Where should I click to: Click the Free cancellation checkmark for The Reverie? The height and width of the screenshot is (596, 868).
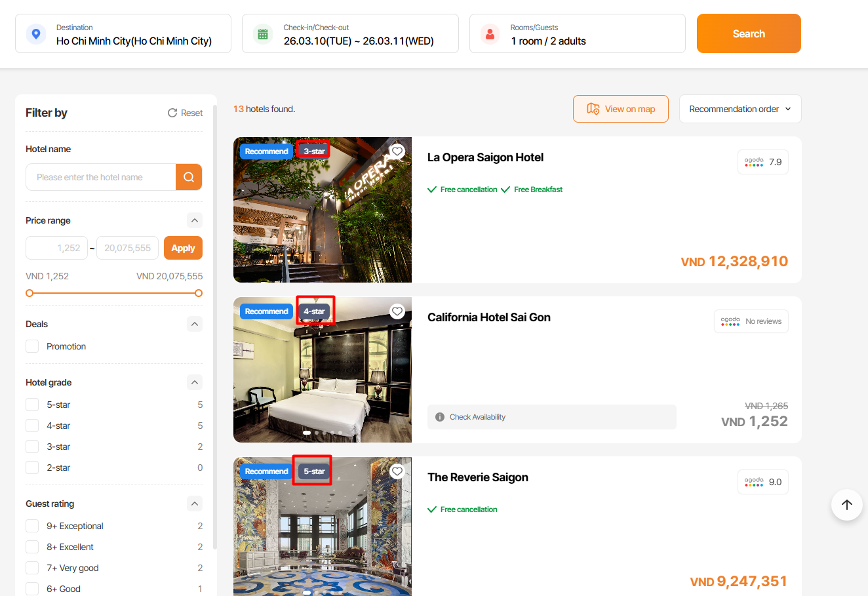(x=432, y=509)
